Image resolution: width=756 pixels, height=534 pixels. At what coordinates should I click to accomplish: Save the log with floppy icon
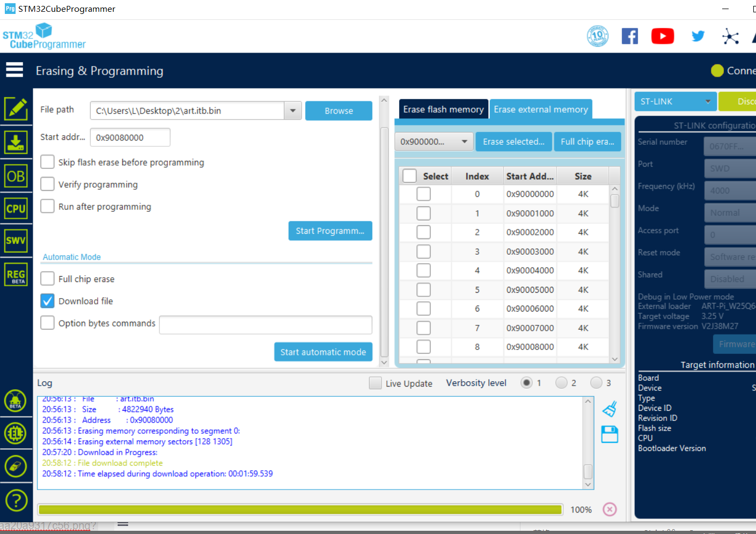(610, 434)
